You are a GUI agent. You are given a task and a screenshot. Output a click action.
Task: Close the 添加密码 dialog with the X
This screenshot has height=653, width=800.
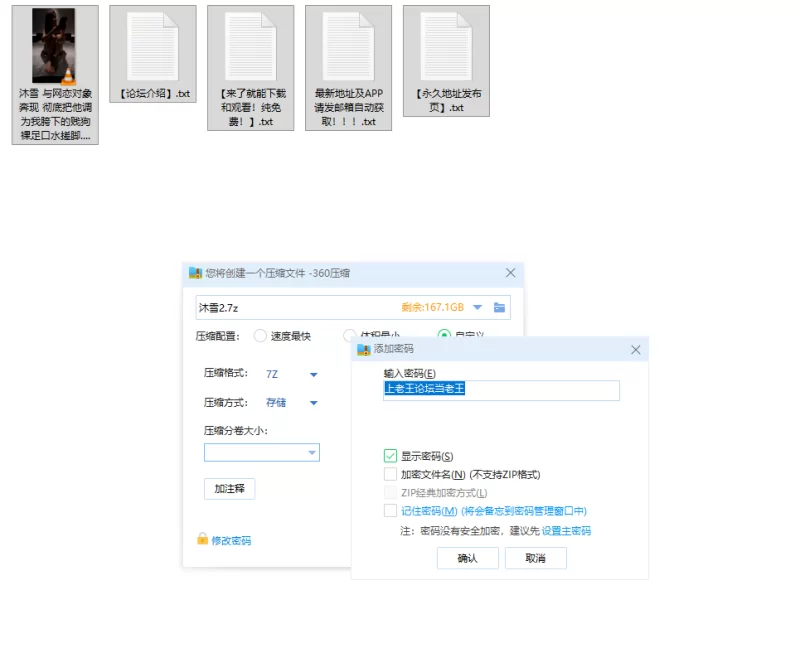click(x=635, y=349)
